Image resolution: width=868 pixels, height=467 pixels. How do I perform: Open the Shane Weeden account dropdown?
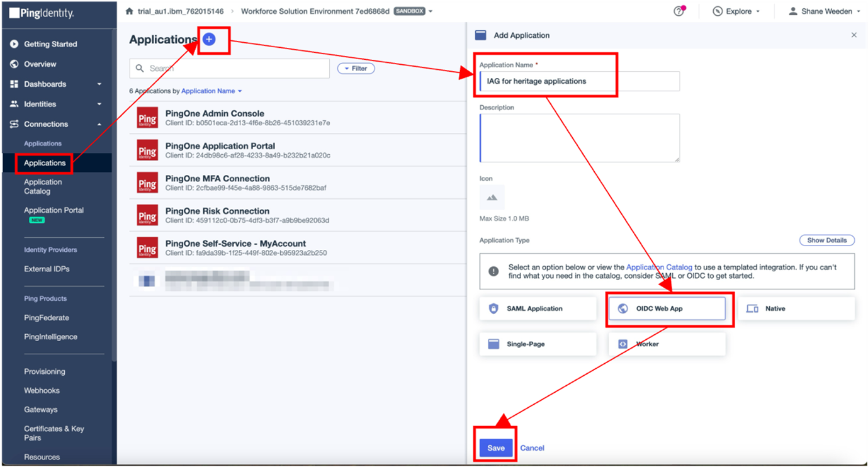pos(859,11)
